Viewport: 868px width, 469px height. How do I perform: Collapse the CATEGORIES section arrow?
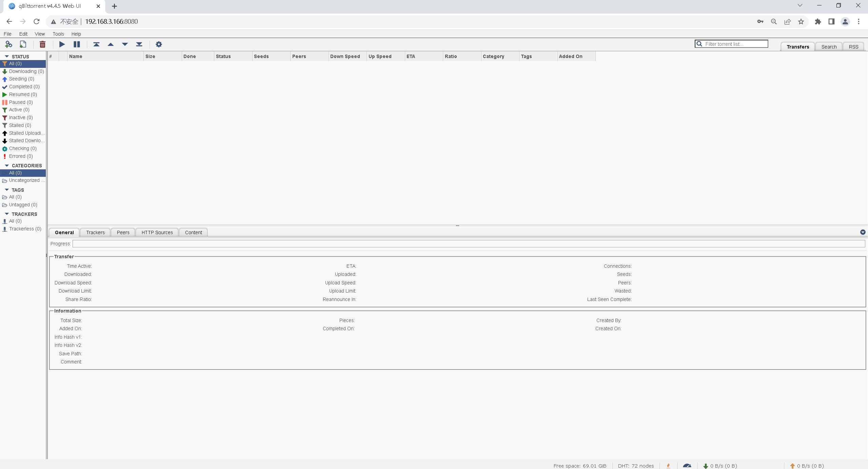[7, 165]
